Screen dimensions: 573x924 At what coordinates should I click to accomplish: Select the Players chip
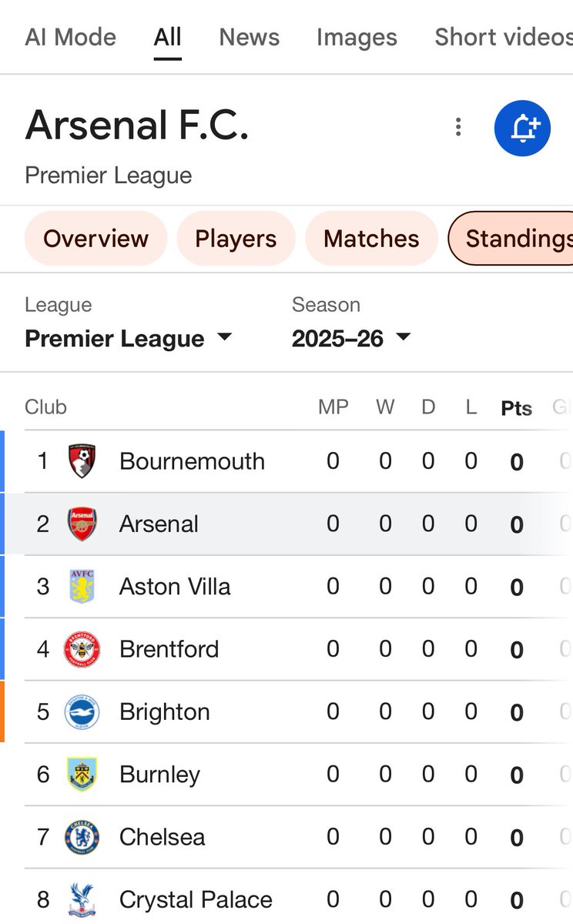(236, 239)
